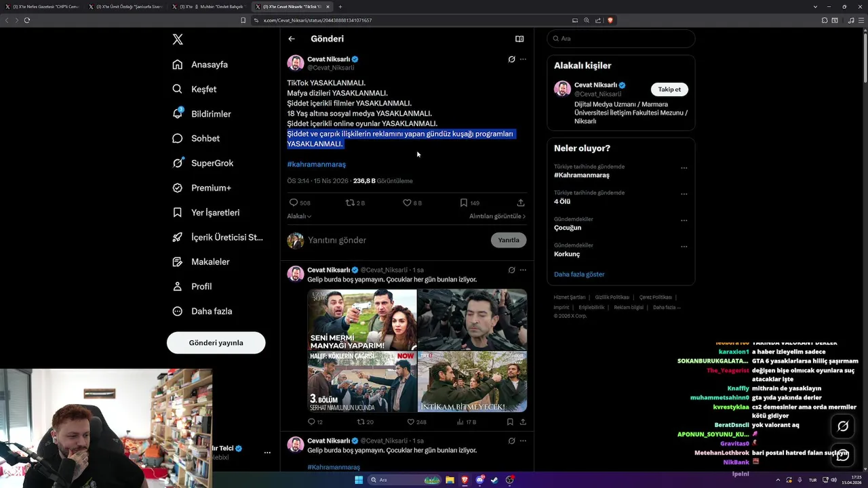Open the İntikam Bitmeyecek image
Viewport: 868px width, 488px height.
[473, 382]
